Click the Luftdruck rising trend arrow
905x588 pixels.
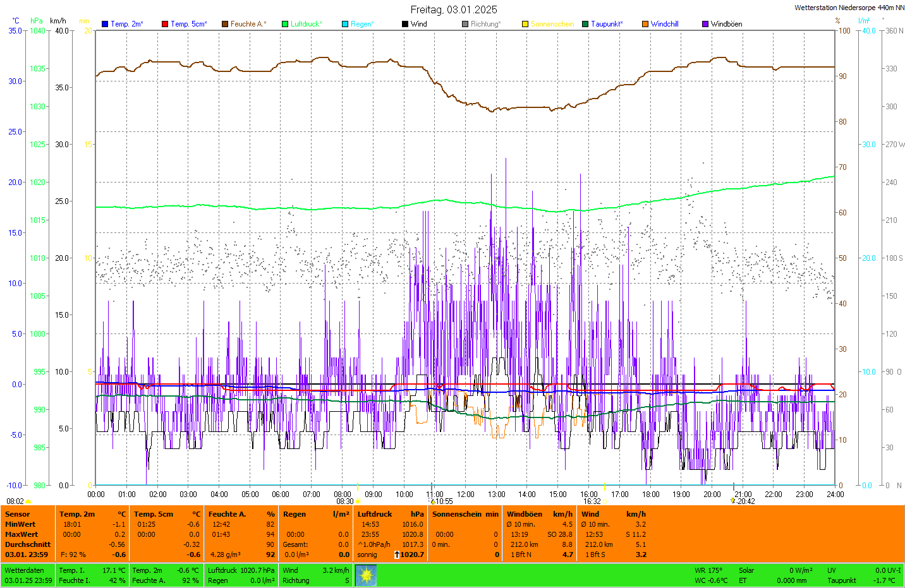pyautogui.click(x=397, y=555)
